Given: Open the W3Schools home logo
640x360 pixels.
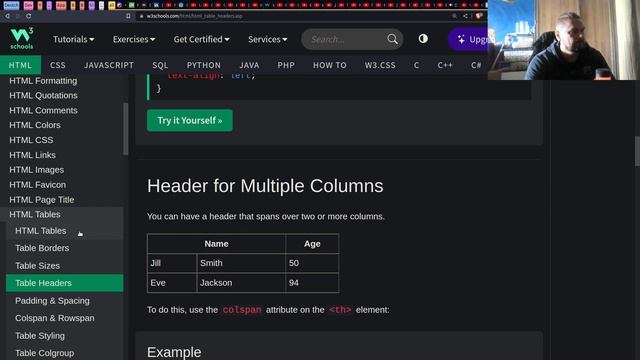Looking at the screenshot, I should [22, 39].
